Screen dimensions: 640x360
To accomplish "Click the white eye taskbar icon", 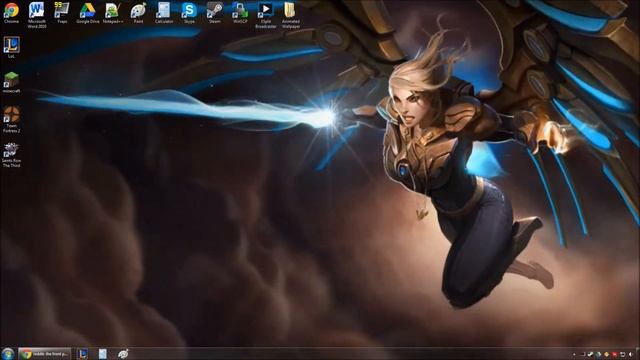I will pyautogui.click(x=123, y=354).
